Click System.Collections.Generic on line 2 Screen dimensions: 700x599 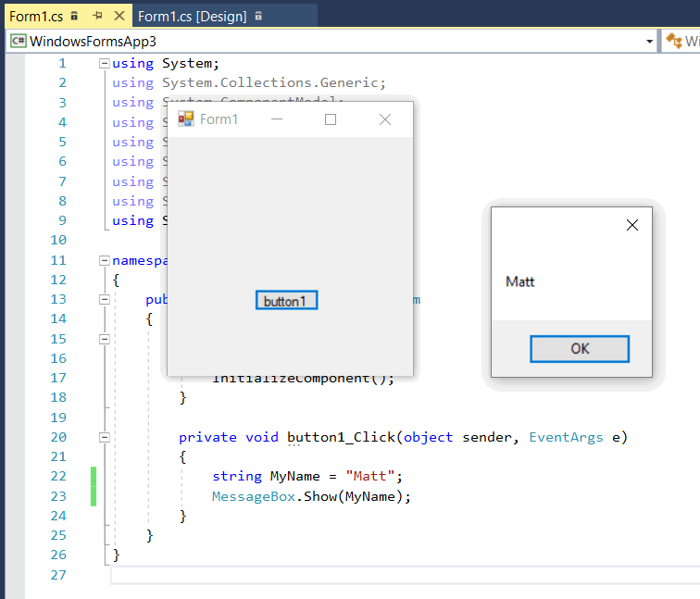pyautogui.click(x=271, y=83)
